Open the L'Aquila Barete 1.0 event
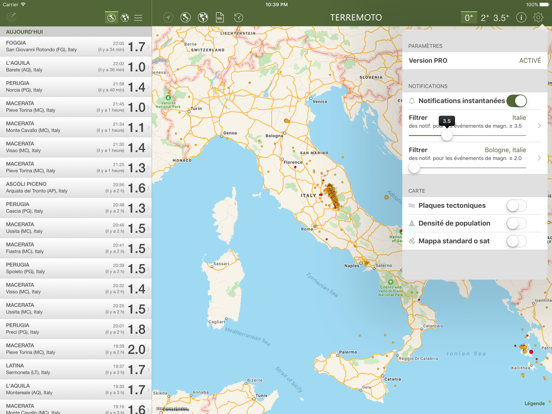This screenshot has width=552, height=414. click(76, 67)
